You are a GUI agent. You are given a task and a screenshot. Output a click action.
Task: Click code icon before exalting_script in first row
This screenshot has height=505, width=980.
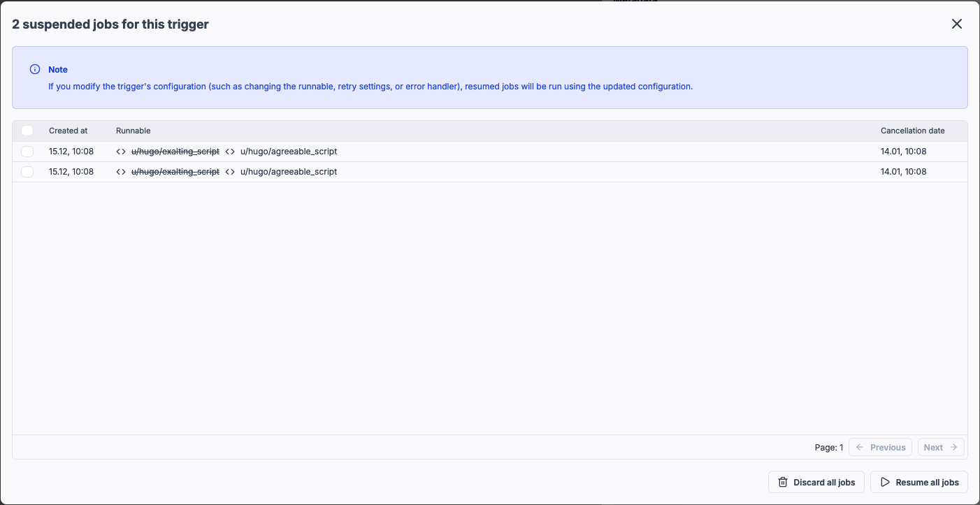tap(121, 152)
